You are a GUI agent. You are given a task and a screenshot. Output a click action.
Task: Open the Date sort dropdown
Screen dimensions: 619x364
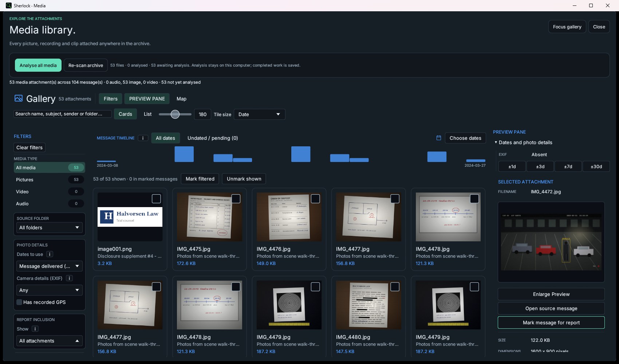259,114
